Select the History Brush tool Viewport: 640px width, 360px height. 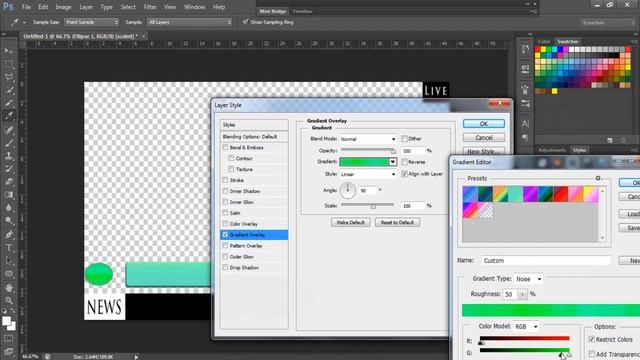(x=9, y=169)
